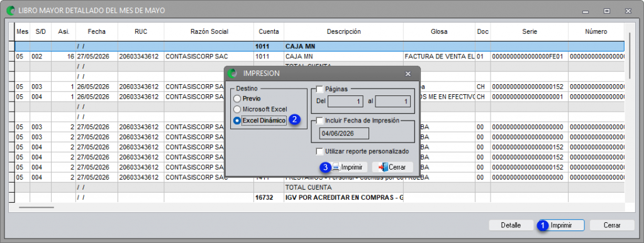The height and width of the screenshot is (243, 644).
Task: Click Imprimir in the IMPRESION dialog
Action: [x=348, y=167]
